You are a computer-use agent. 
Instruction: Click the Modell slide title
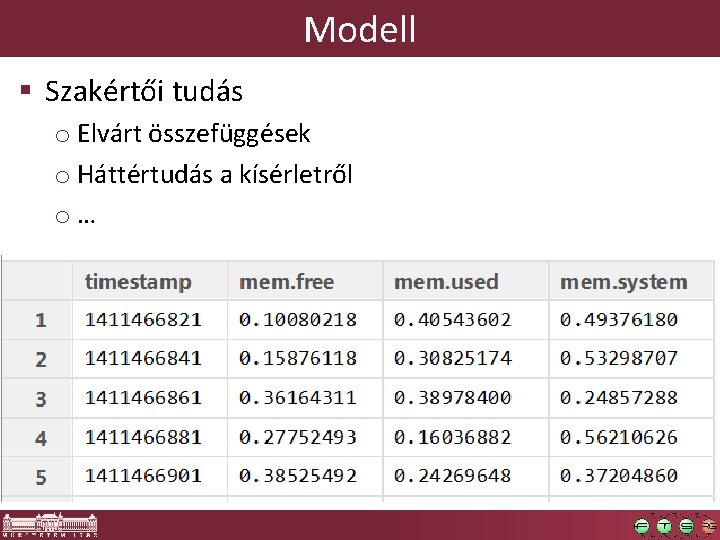click(360, 29)
